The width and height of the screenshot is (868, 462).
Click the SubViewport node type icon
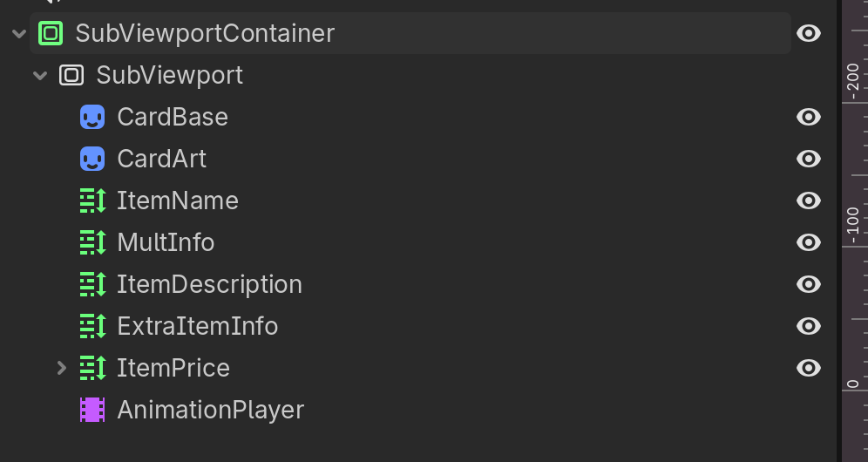coord(71,75)
